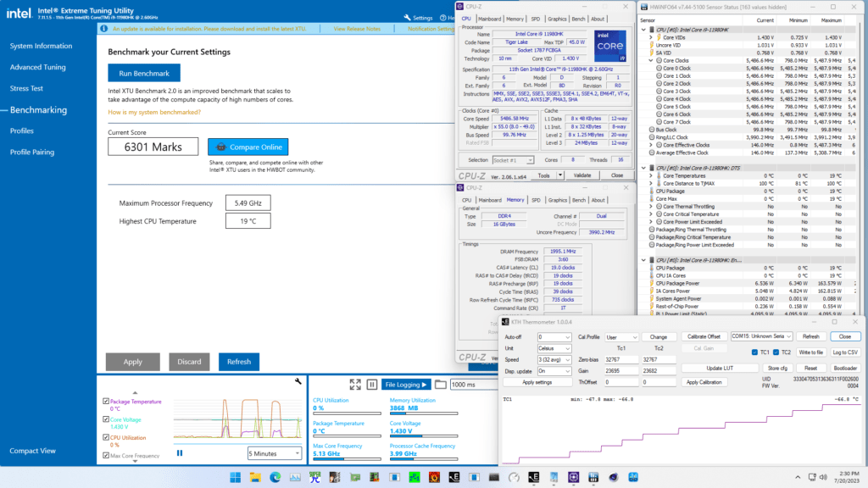
Task: Toggle the TC1 checkbox in KTH Thermometer
Action: (x=754, y=352)
